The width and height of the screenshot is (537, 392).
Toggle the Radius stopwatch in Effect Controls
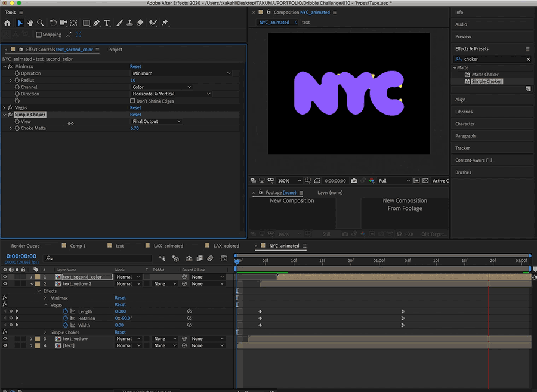[17, 80]
